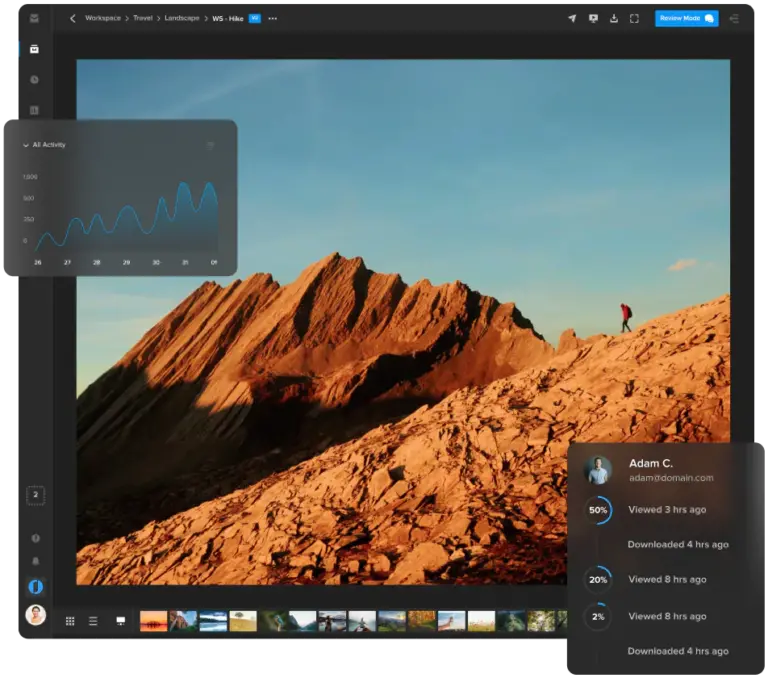Go to the Landscape breadcrumb
768x678 pixels.
[182, 18]
